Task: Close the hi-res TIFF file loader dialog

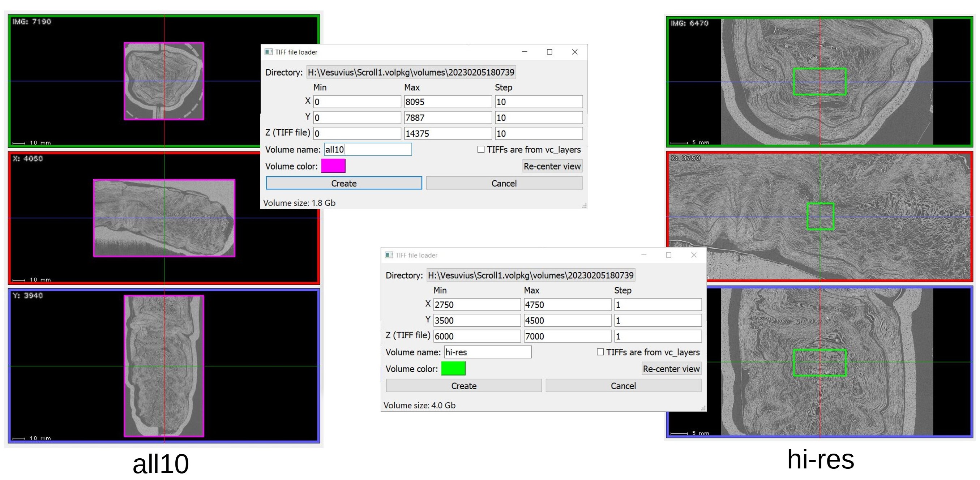Action: point(694,255)
